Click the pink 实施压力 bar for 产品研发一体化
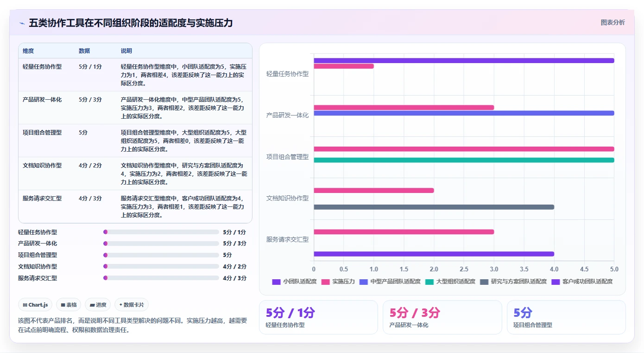 point(404,108)
